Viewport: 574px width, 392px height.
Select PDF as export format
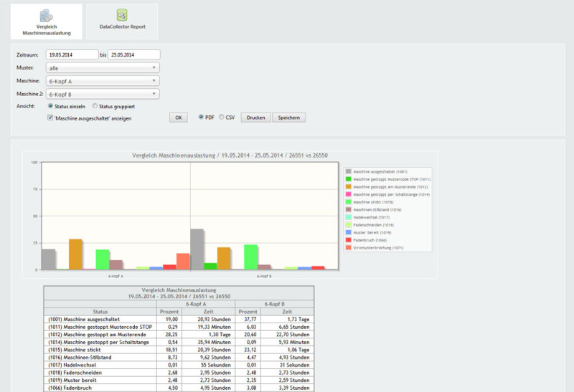[201, 117]
